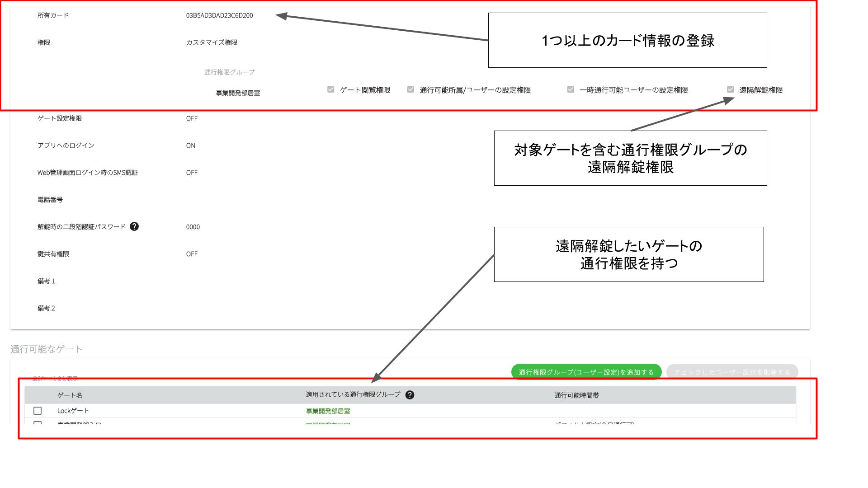The image size is (868, 488).
Task: Click the カスタマイズ権限 value
Action: tap(212, 42)
